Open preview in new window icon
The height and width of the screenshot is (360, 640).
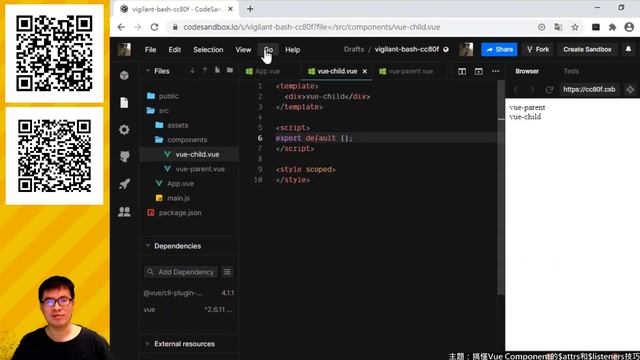click(x=630, y=89)
